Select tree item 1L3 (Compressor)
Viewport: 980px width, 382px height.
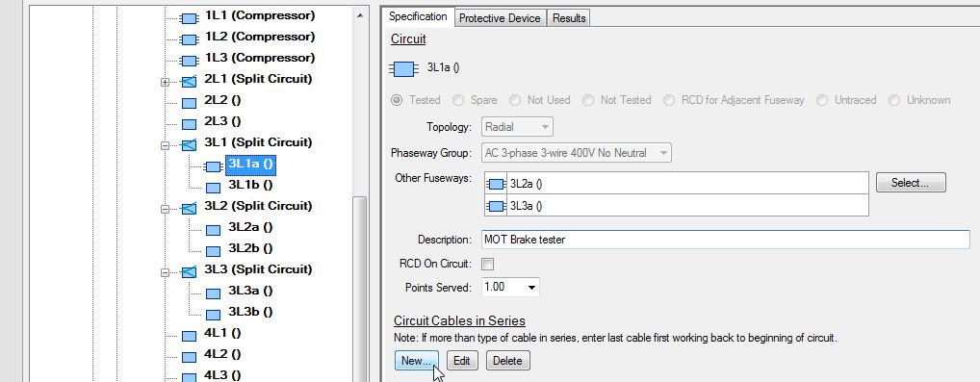pos(260,58)
